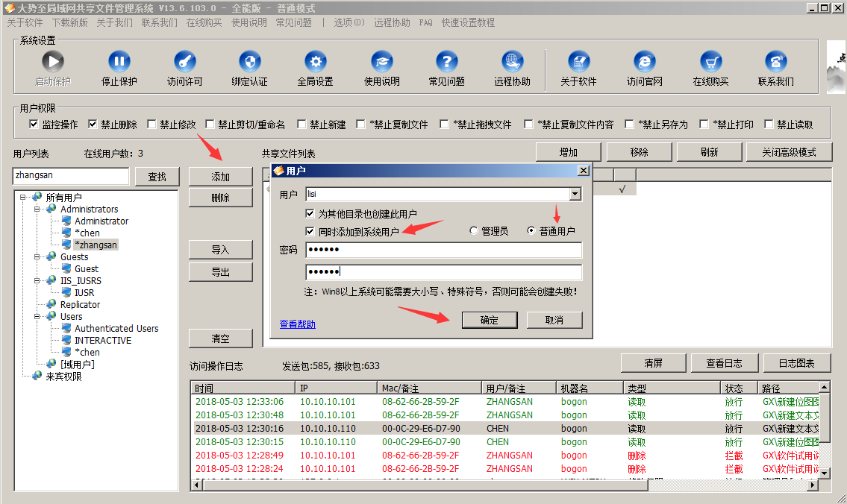Open the 选项(O) menu
Screen dimensions: 847x504
tap(349, 22)
